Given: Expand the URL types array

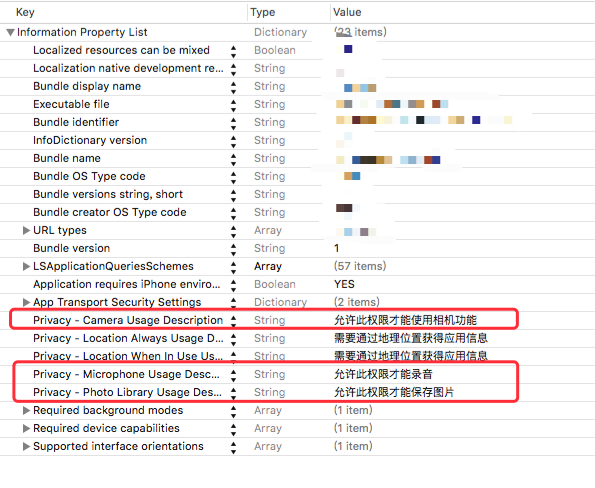Looking at the screenshot, I should point(26,230).
